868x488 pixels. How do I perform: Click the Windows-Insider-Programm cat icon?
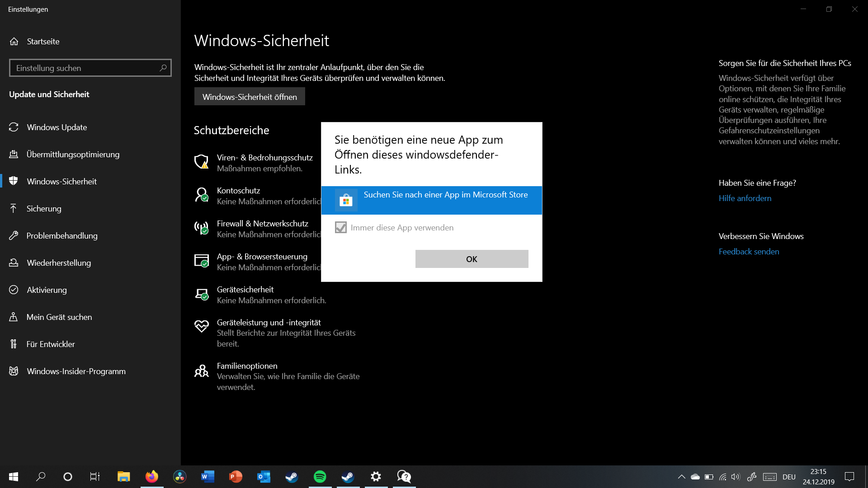14,371
